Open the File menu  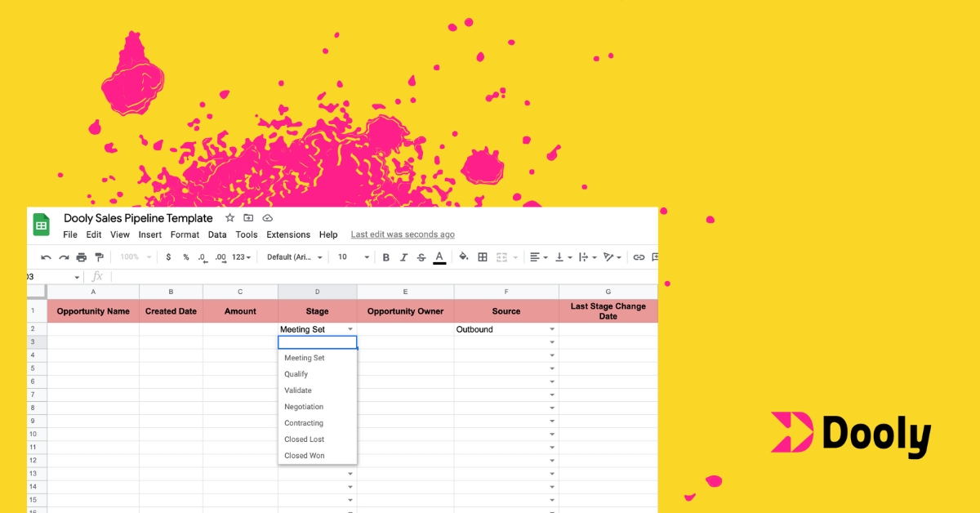click(70, 234)
